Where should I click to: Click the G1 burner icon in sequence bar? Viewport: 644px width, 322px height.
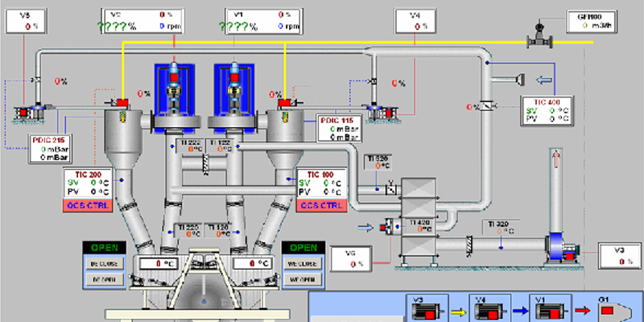tap(613, 309)
